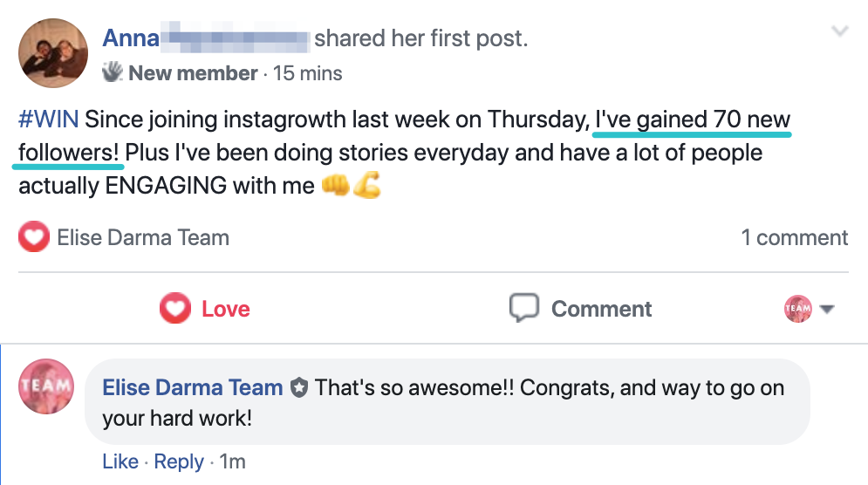The width and height of the screenshot is (868, 485).
Task: Show the 1 comment count link
Action: (x=794, y=237)
